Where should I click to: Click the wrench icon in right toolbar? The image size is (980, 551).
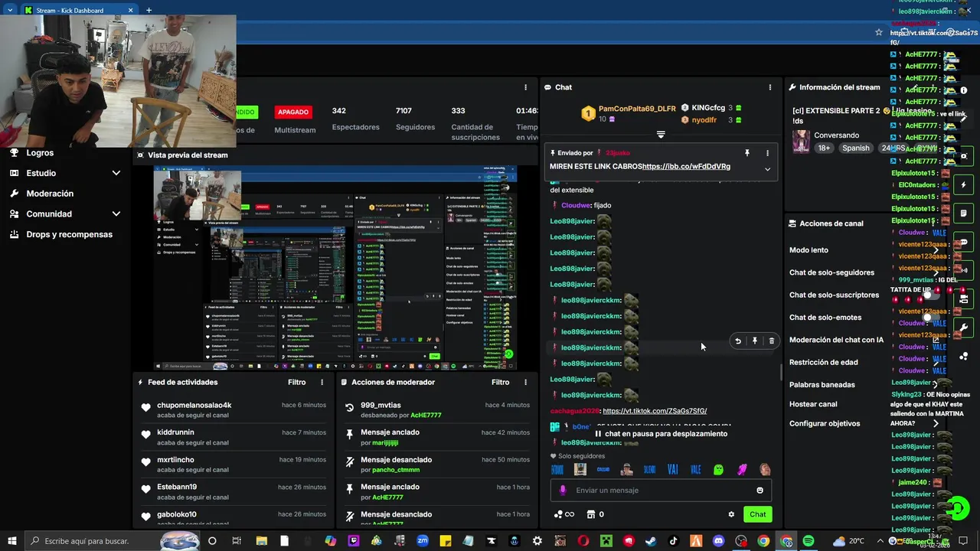coord(963,328)
